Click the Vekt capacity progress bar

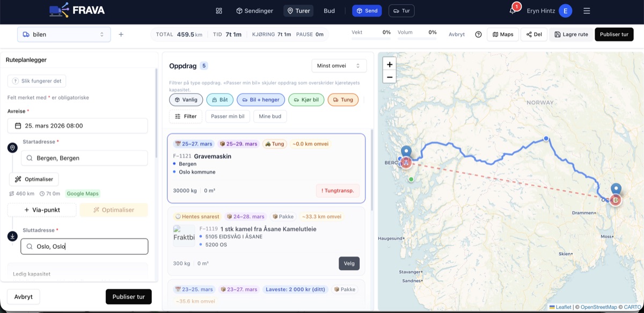coord(371,39)
